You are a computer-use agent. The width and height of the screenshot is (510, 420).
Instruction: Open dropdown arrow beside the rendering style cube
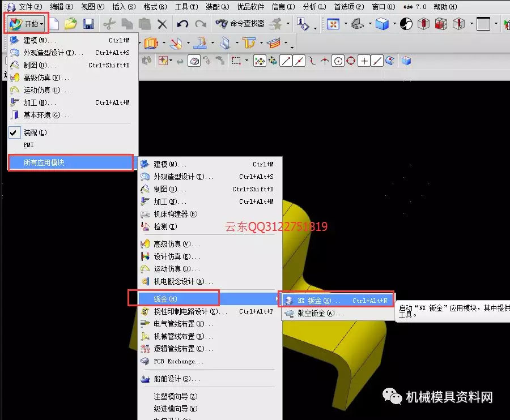coord(394,24)
